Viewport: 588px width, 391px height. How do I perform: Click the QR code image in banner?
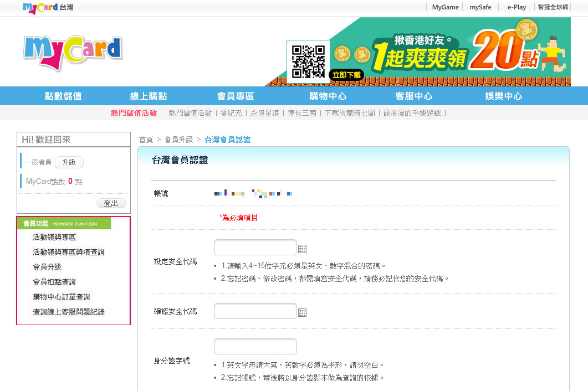click(x=308, y=61)
